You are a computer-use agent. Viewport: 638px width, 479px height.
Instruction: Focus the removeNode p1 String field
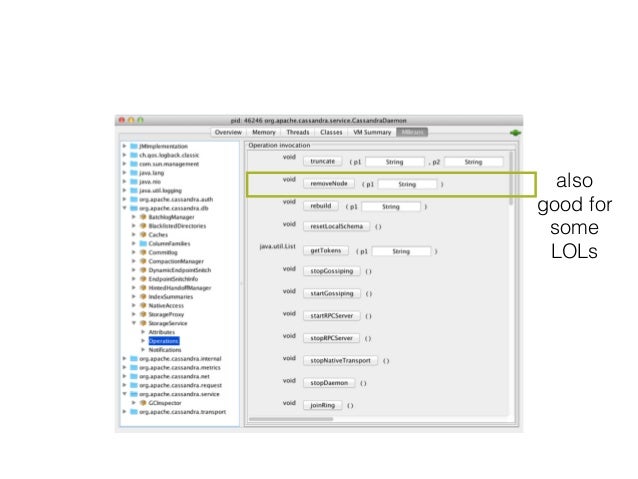[407, 184]
